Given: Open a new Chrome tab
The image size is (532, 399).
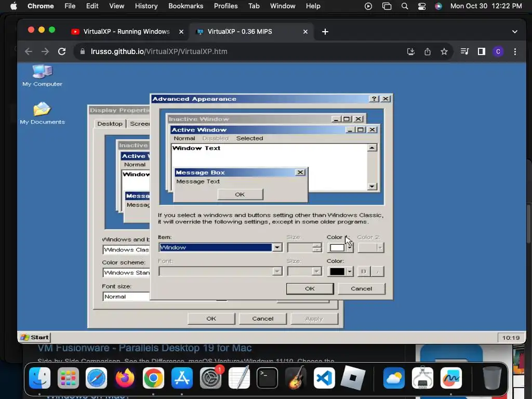Looking at the screenshot, I should coord(325,32).
